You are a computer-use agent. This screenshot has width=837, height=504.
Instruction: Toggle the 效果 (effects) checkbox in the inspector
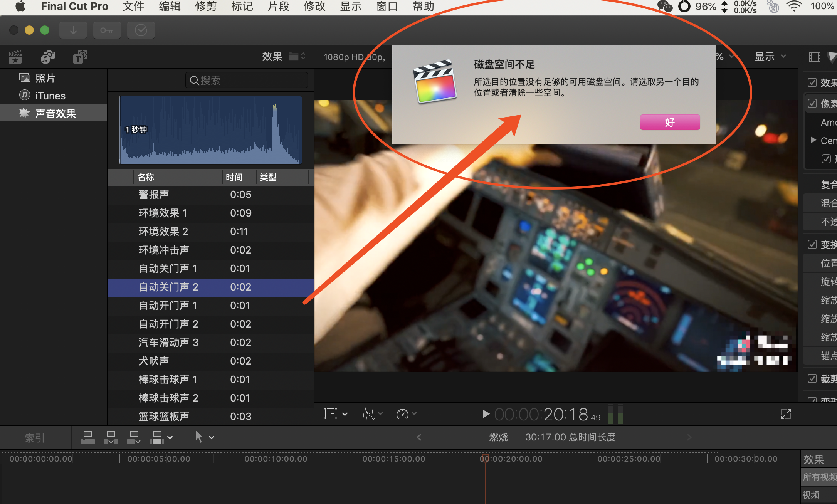point(812,82)
